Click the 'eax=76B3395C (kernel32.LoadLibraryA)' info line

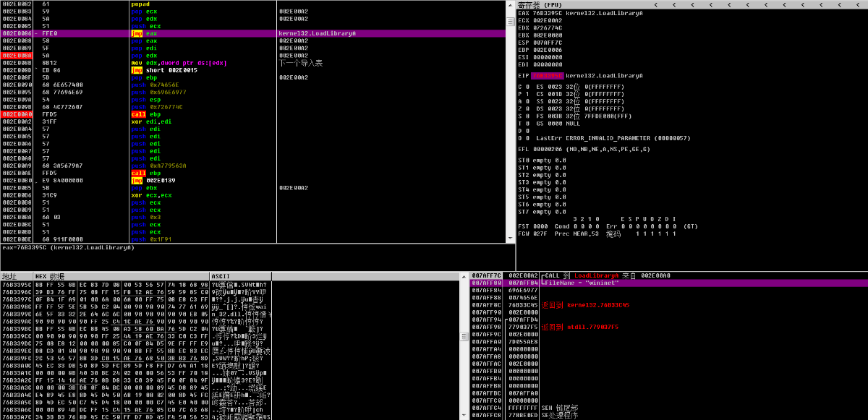pyautogui.click(x=68, y=247)
